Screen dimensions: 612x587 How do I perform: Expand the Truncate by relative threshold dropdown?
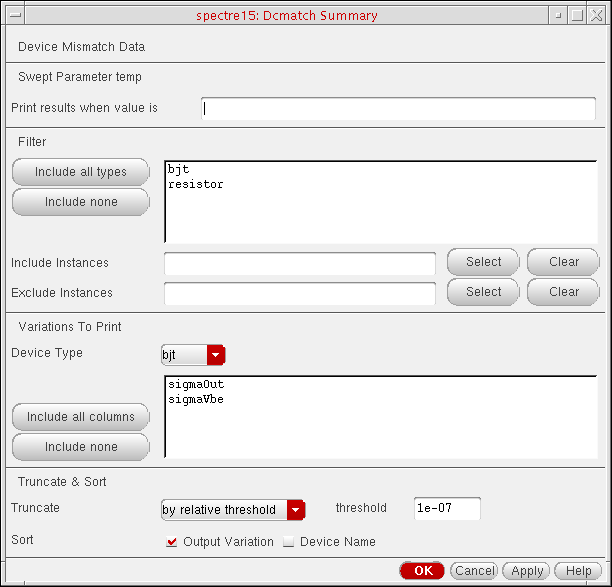[295, 510]
